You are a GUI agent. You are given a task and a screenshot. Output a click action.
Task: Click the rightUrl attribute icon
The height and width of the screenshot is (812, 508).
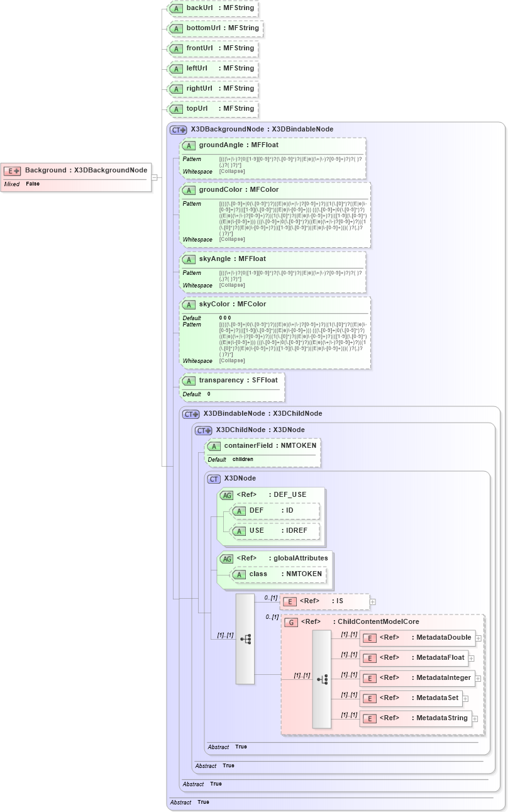(177, 89)
